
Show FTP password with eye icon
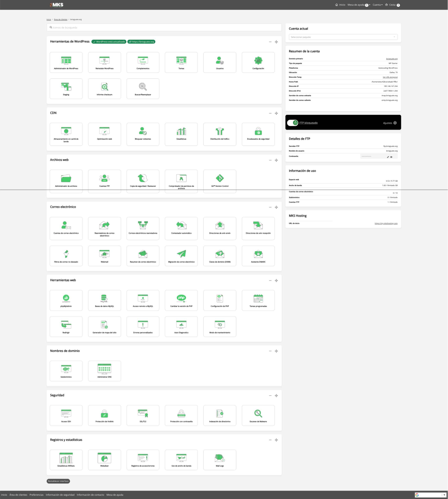click(x=391, y=157)
